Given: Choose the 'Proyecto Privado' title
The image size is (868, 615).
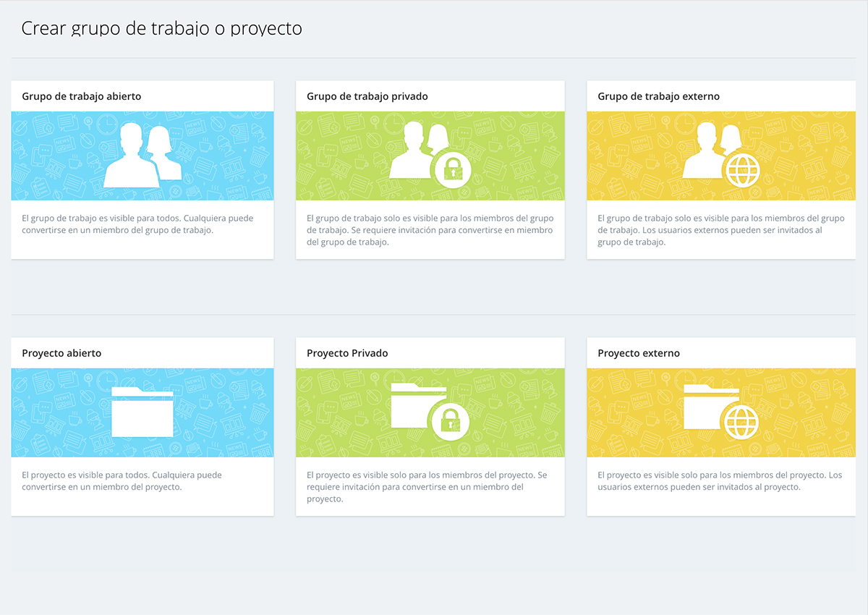Looking at the screenshot, I should click(347, 353).
